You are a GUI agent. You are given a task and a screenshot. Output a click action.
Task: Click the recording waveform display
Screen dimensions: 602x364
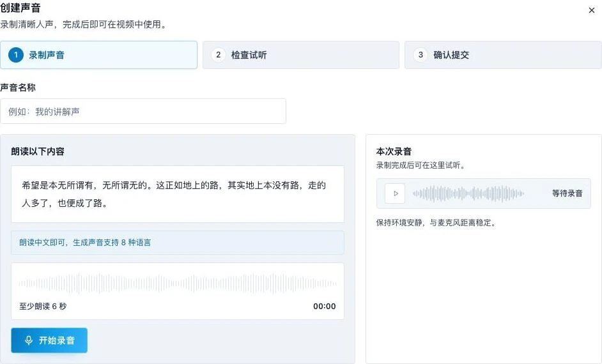pyautogui.click(x=178, y=284)
